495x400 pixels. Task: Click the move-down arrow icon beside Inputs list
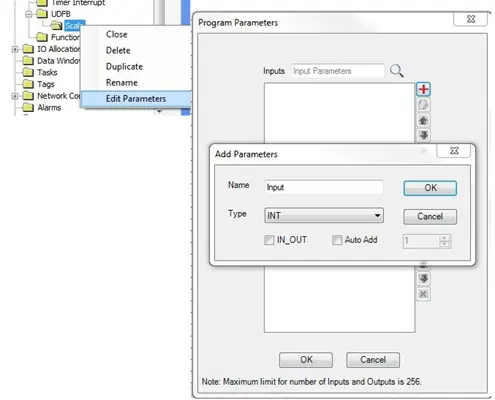point(423,135)
